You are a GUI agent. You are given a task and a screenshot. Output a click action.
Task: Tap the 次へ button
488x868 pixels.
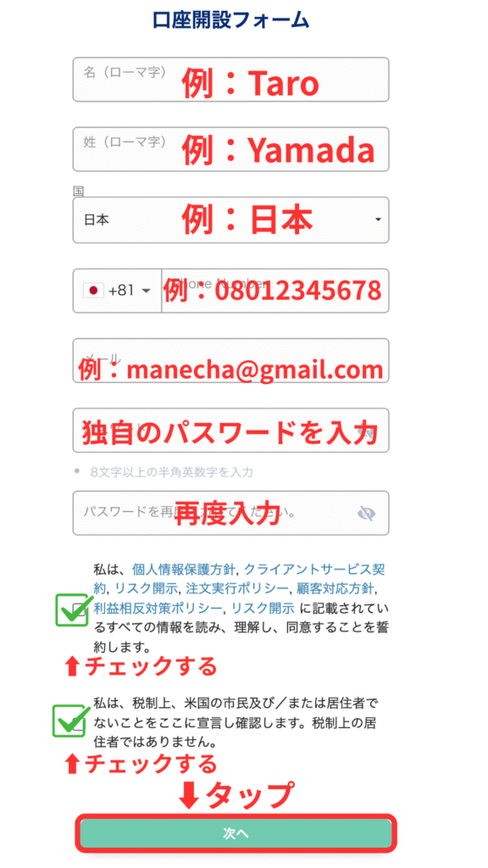(x=236, y=834)
